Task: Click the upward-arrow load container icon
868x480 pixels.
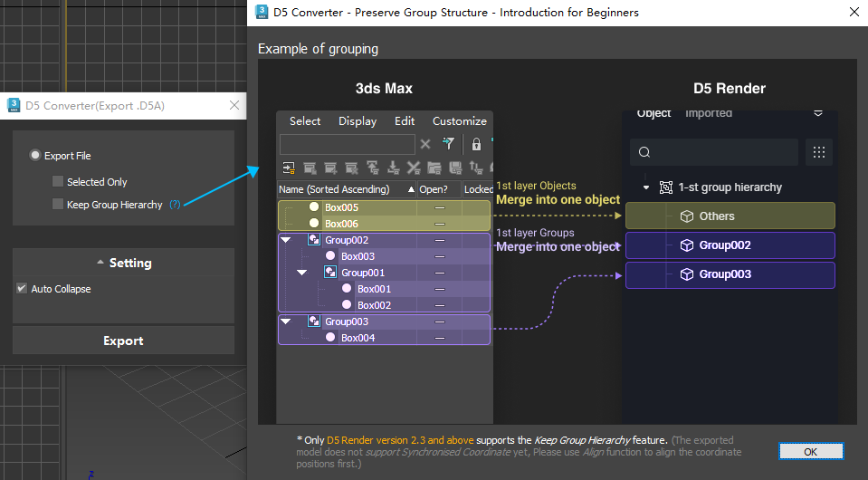Action: pyautogui.click(x=373, y=168)
